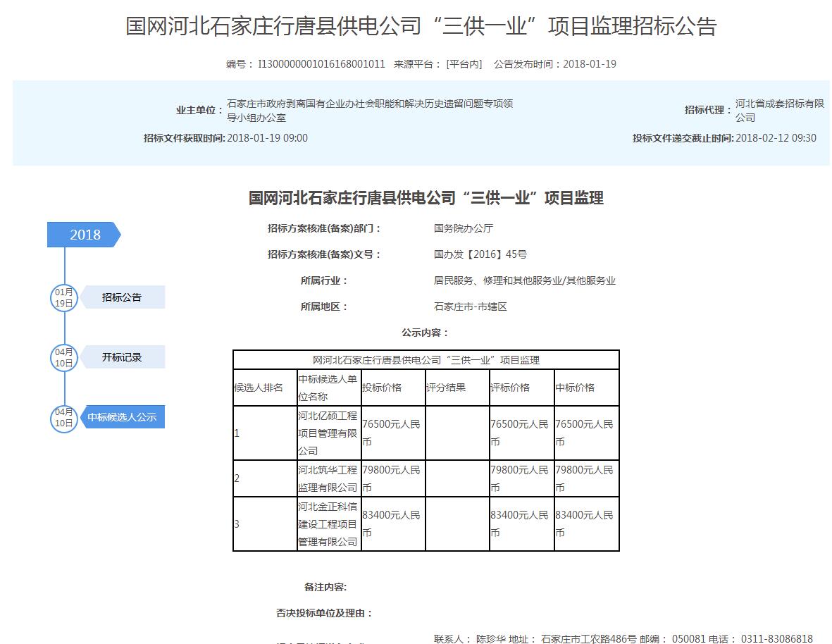832x644 pixels.
Task: Click the 编号 I1300000001016168001011 text
Action: 306,64
